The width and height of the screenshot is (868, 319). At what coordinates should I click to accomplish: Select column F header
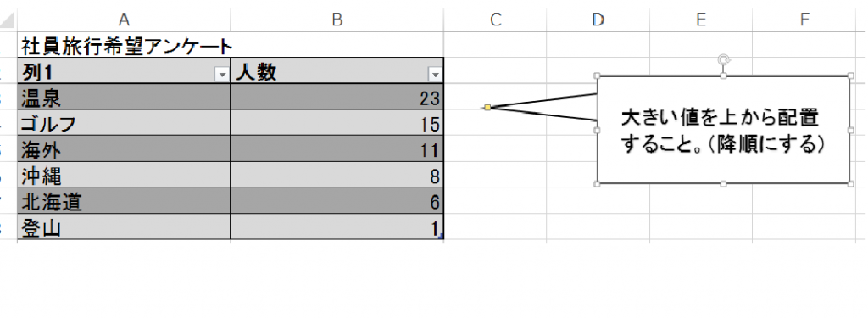[804, 20]
